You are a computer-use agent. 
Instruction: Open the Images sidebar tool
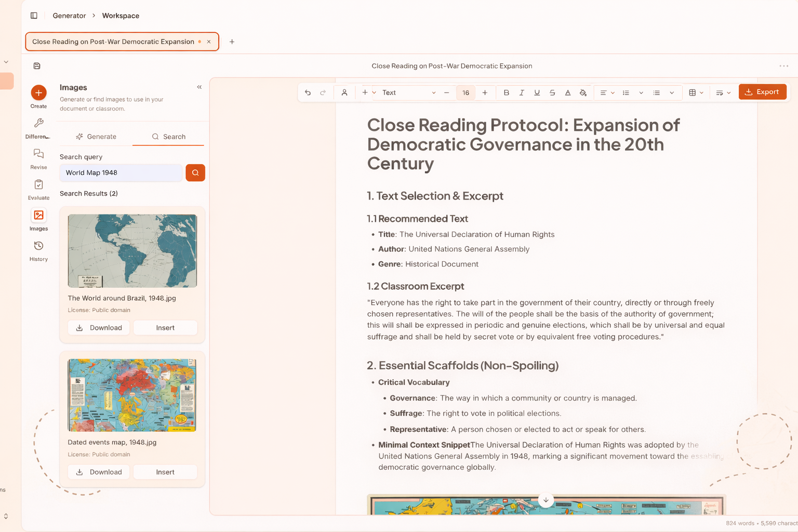click(38, 220)
